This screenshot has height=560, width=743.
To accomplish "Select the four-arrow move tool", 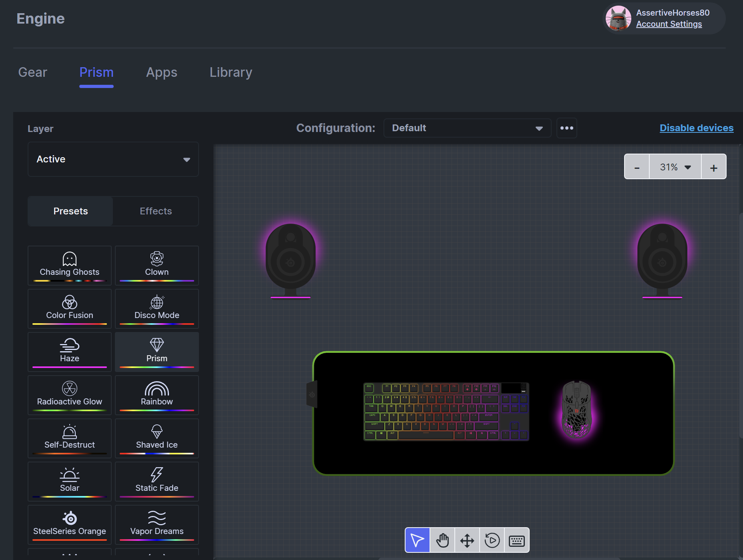I will tap(467, 540).
